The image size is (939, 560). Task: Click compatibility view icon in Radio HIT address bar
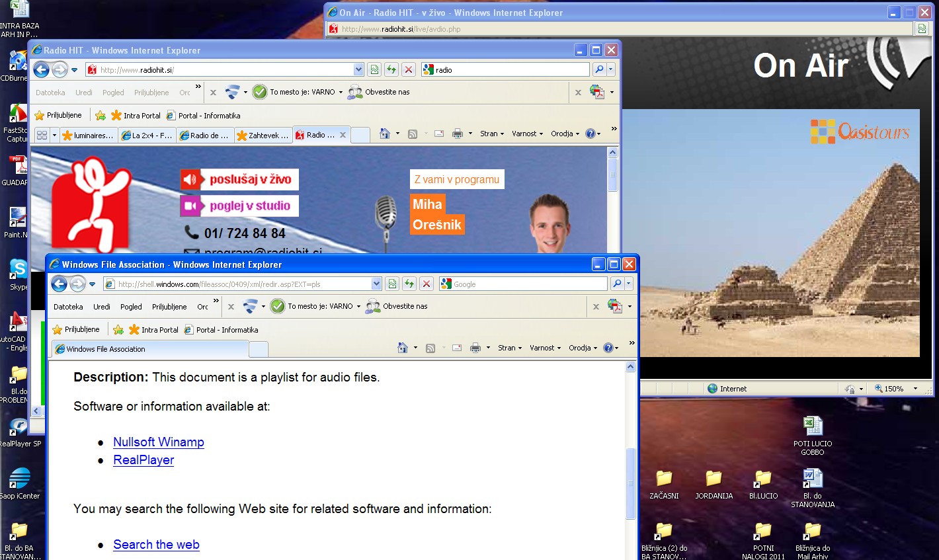(x=374, y=69)
